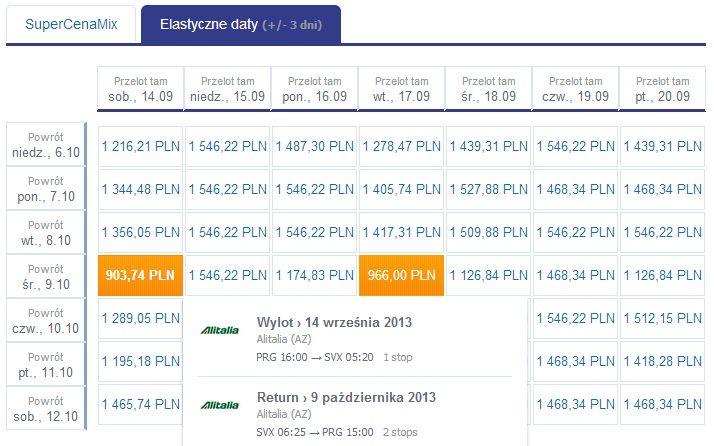
Task: Select return row śr., 9.10
Action: [46, 277]
